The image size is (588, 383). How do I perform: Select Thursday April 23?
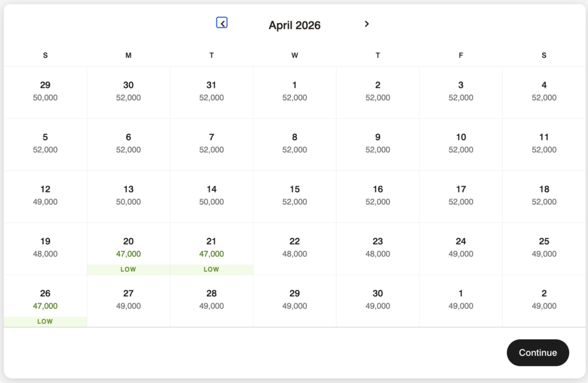point(378,247)
